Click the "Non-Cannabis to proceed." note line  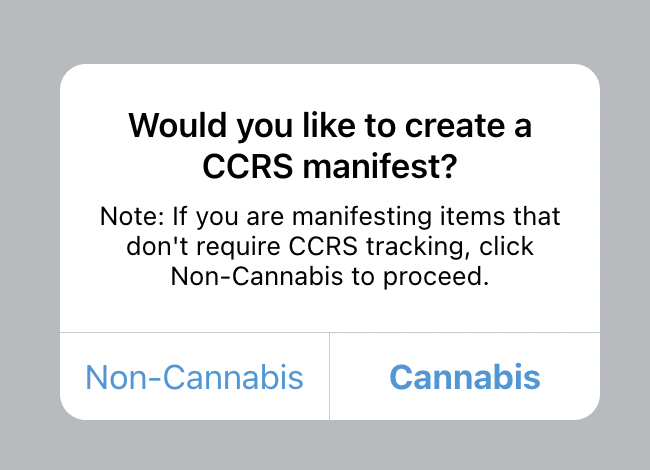[330, 277]
